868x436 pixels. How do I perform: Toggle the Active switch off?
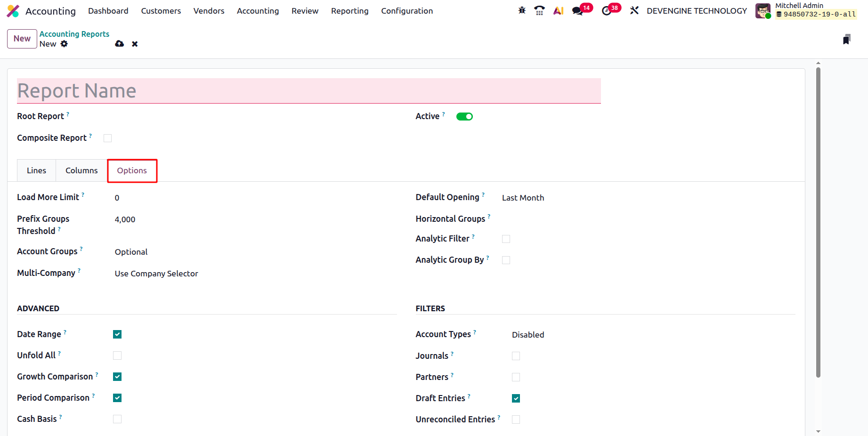(464, 117)
